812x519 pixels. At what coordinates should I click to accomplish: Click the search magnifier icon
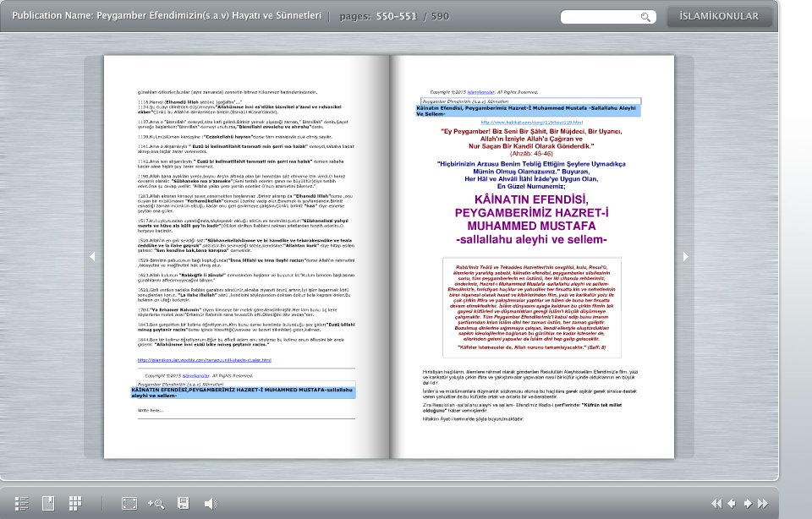click(645, 17)
